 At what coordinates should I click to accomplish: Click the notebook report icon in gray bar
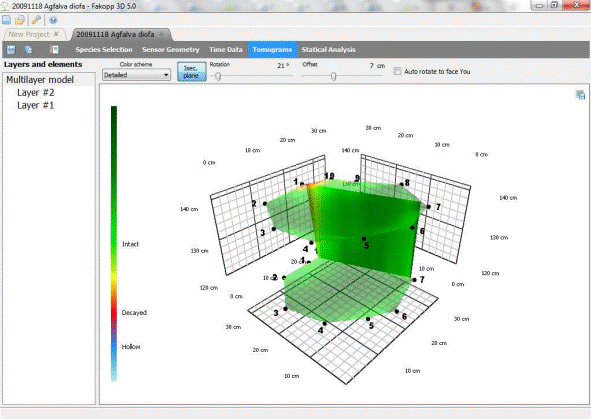pos(54,50)
